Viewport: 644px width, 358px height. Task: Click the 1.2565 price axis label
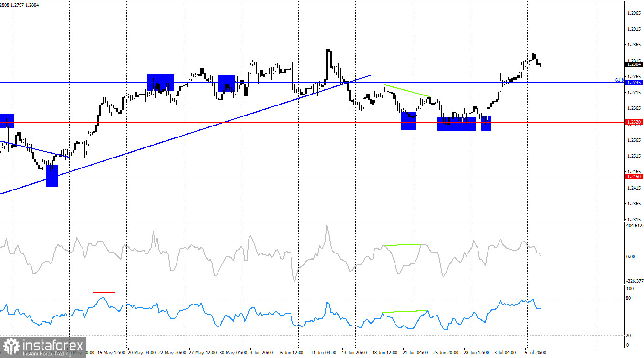[x=635, y=140]
